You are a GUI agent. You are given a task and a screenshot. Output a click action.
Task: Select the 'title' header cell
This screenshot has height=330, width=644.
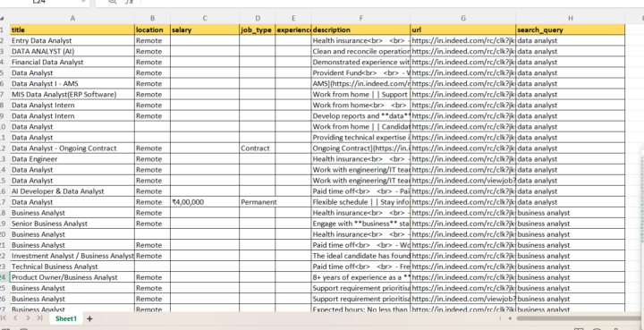coord(72,30)
